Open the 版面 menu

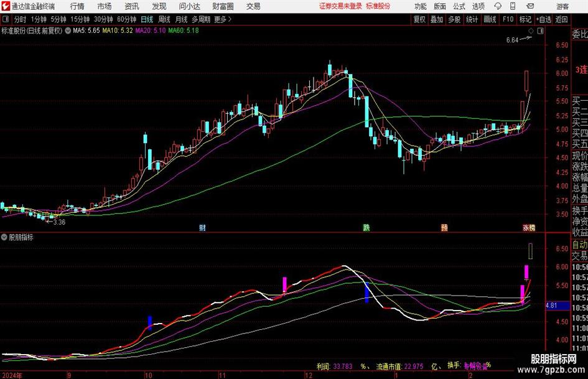click(439, 6)
